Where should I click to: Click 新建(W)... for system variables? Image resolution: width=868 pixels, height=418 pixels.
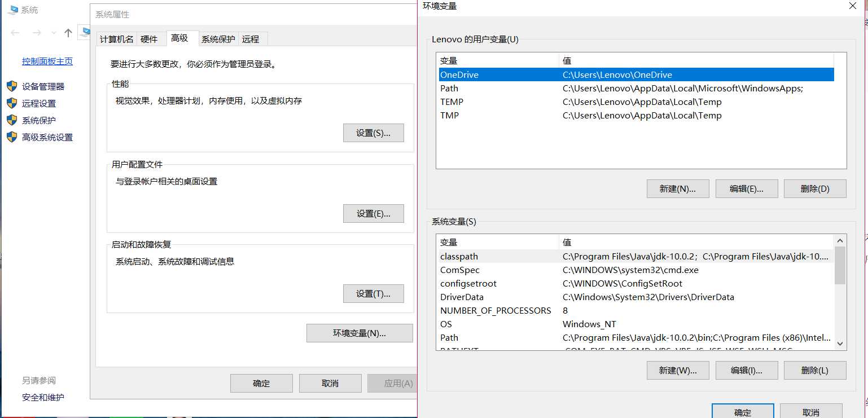pyautogui.click(x=678, y=371)
